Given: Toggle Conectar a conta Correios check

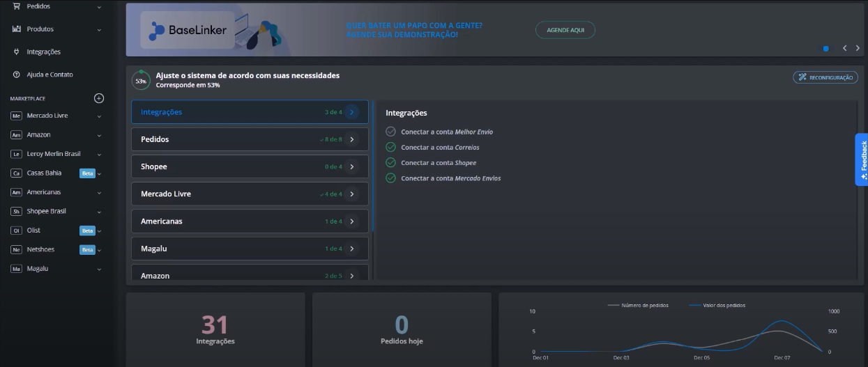Looking at the screenshot, I should click(x=390, y=147).
